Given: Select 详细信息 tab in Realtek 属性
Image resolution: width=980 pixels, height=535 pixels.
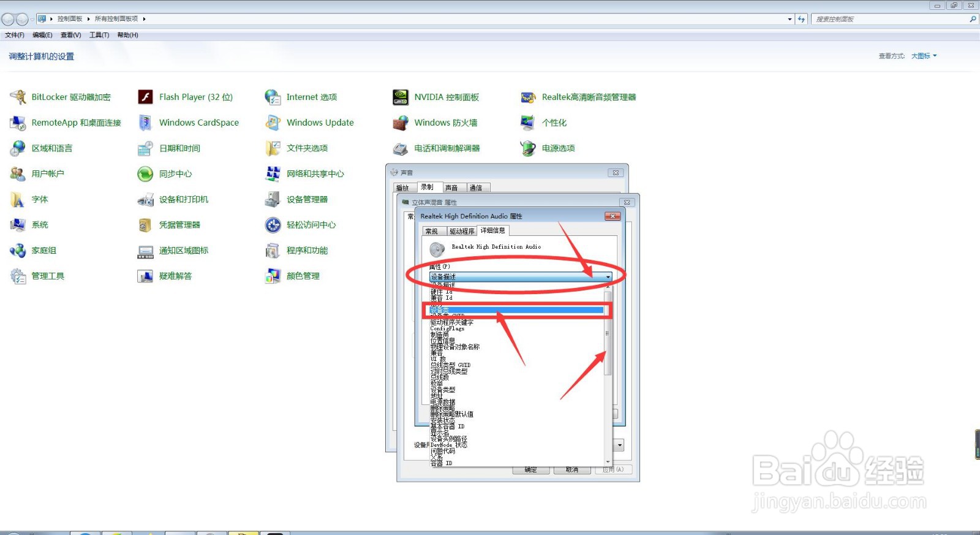Looking at the screenshot, I should click(x=493, y=230).
